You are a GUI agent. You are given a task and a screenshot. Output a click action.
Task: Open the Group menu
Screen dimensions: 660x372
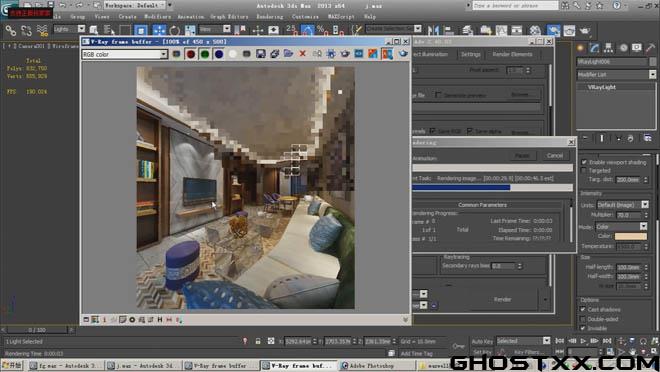77,17
